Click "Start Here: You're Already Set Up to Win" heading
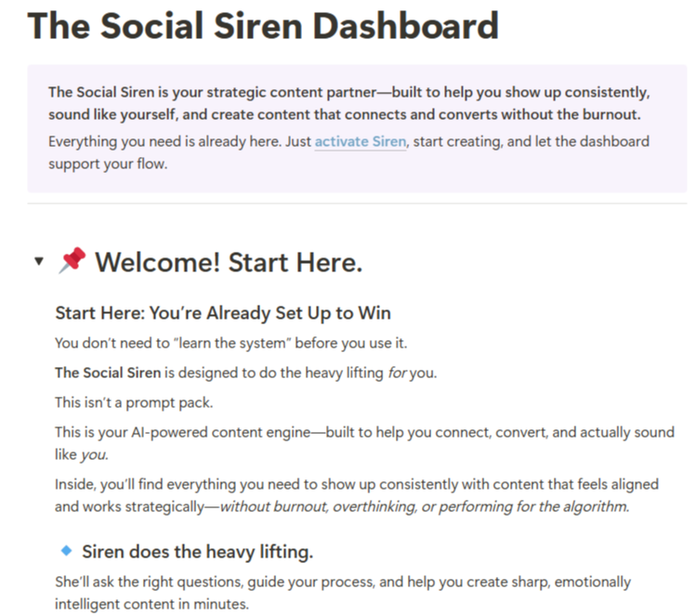Image resolution: width=696 pixels, height=616 pixels. pyautogui.click(x=222, y=312)
